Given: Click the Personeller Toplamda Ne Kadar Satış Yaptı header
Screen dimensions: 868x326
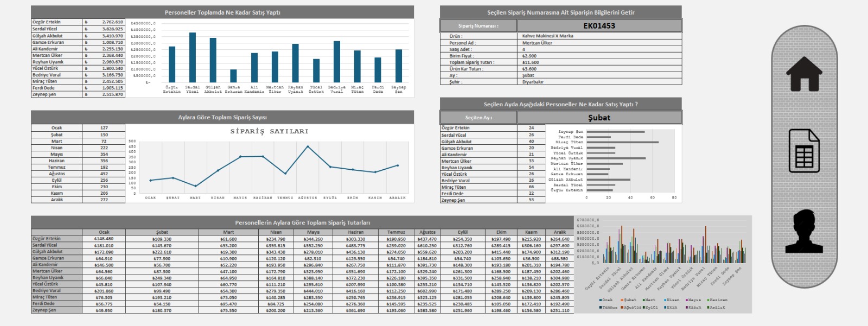Looking at the screenshot, I should tap(222, 12).
